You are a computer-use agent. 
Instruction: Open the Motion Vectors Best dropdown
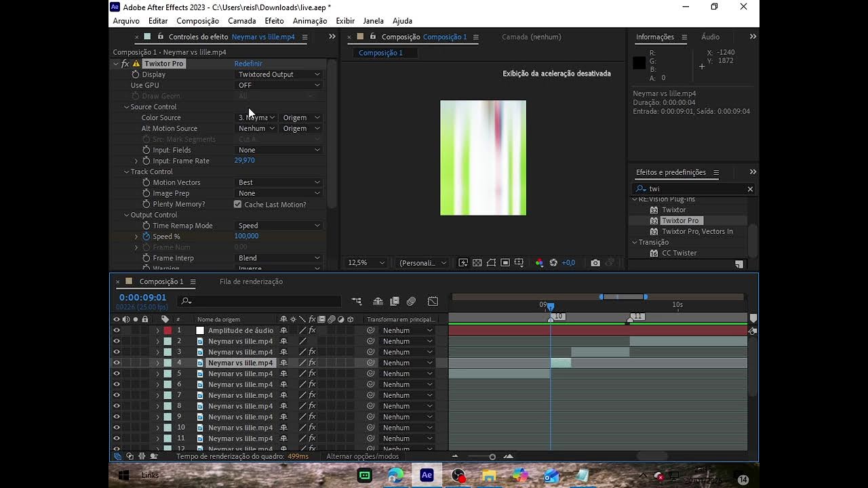point(279,182)
